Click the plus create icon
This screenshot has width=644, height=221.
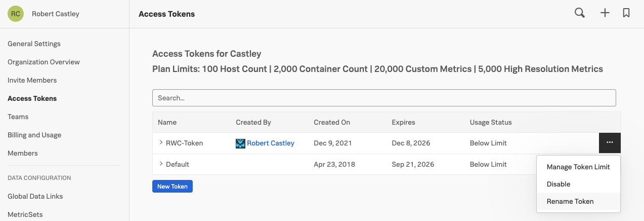(605, 13)
